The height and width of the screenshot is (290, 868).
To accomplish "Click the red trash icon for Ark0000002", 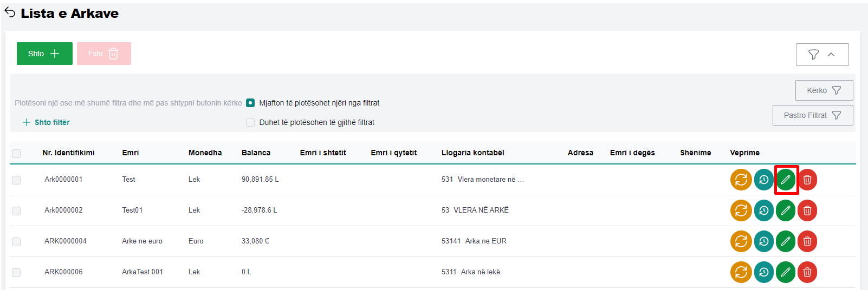I will click(807, 210).
